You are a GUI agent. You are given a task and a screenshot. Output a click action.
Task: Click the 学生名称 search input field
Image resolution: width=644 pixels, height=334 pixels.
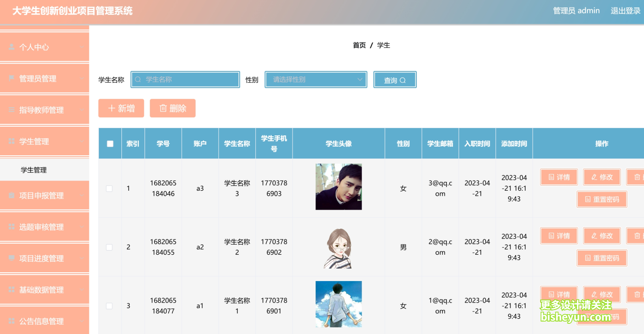tap(185, 79)
